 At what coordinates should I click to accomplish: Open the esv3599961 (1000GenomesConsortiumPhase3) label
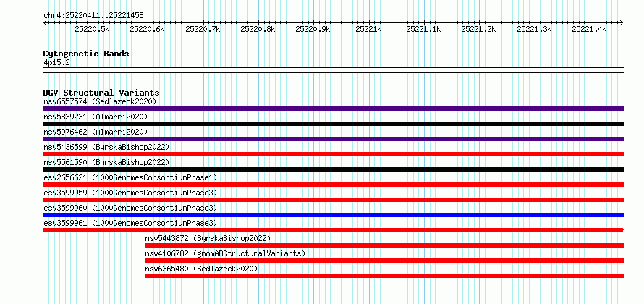130,223
